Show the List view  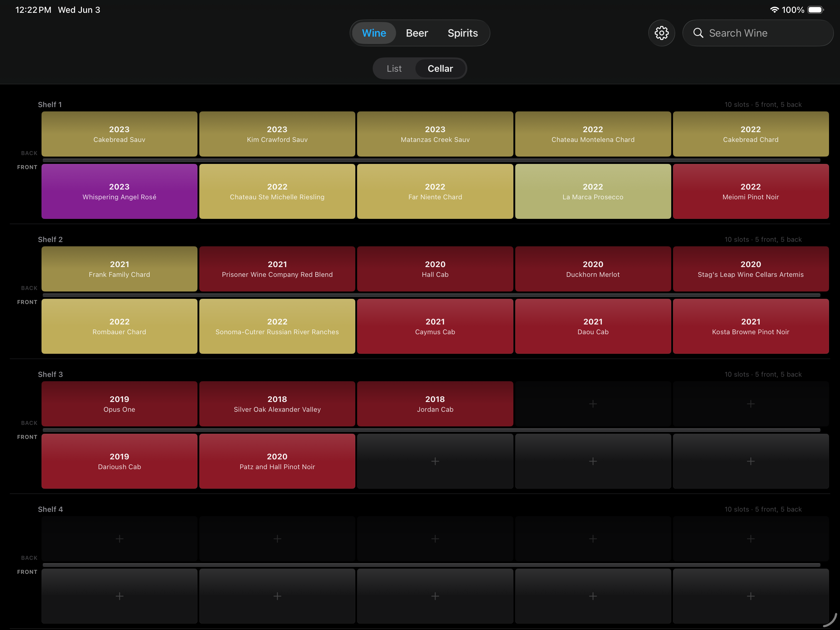(394, 69)
